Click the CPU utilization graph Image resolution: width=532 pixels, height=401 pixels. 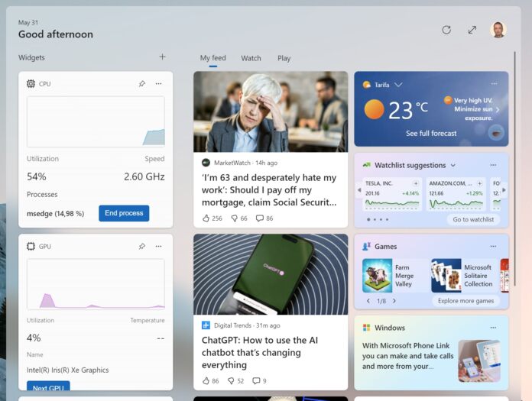click(x=96, y=121)
